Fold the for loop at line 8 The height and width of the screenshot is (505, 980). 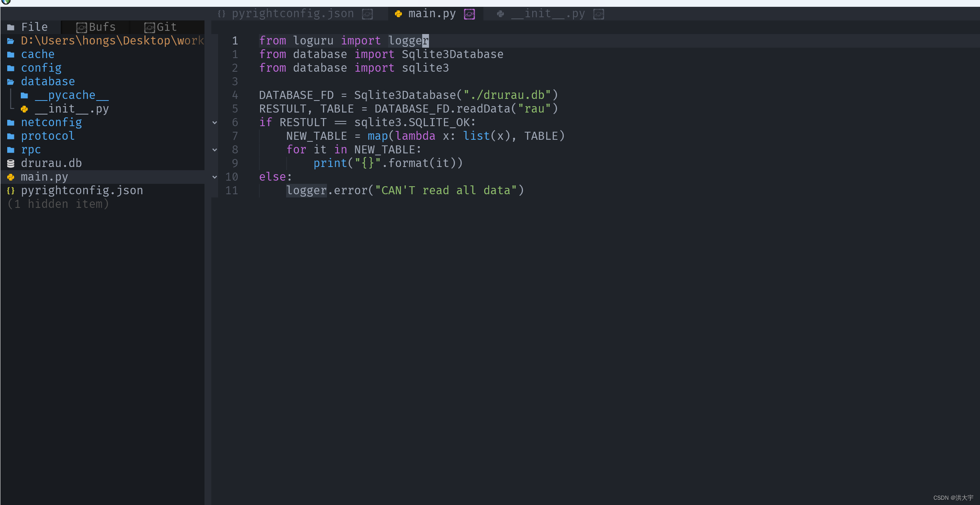(215, 150)
